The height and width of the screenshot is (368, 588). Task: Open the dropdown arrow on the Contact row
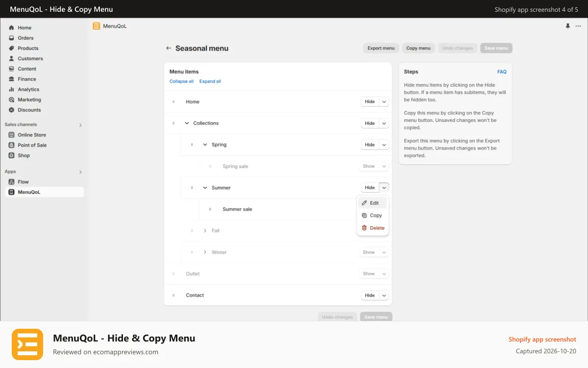tap(384, 295)
